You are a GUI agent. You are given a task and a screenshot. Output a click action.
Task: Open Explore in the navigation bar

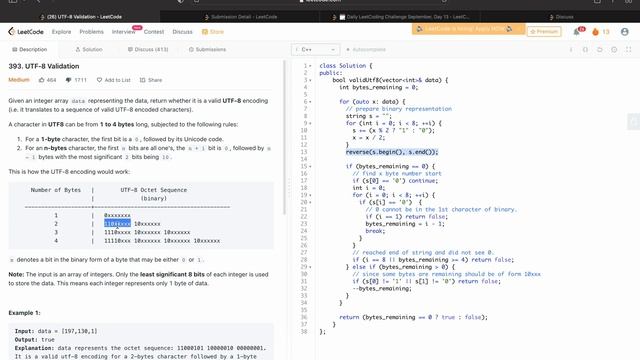click(61, 31)
